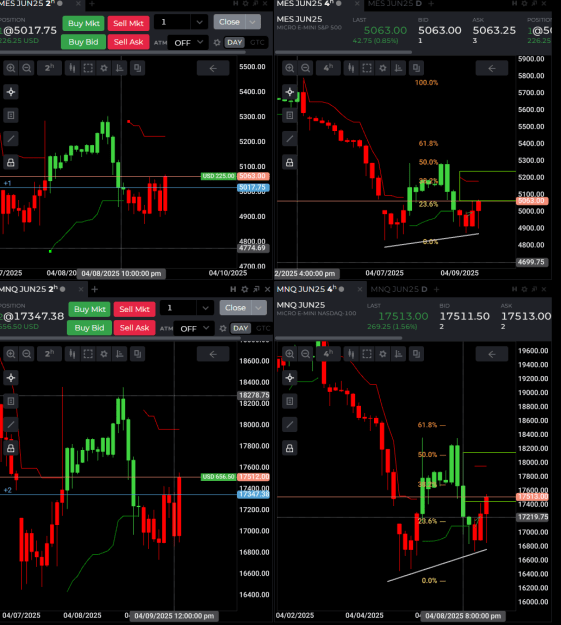
Task: Open chart type selector in MES 2h chart
Action: pos(72,68)
